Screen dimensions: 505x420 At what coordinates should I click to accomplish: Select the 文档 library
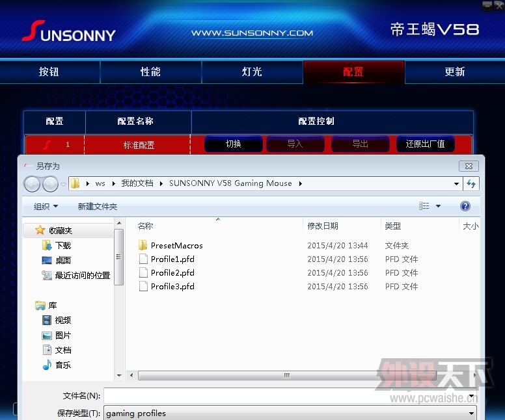63,350
